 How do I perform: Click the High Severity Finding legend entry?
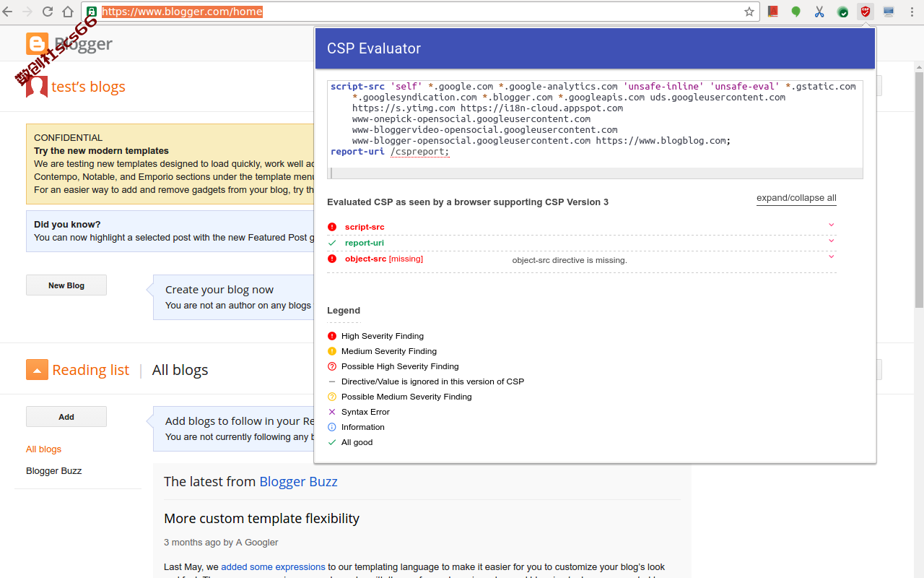pos(383,336)
